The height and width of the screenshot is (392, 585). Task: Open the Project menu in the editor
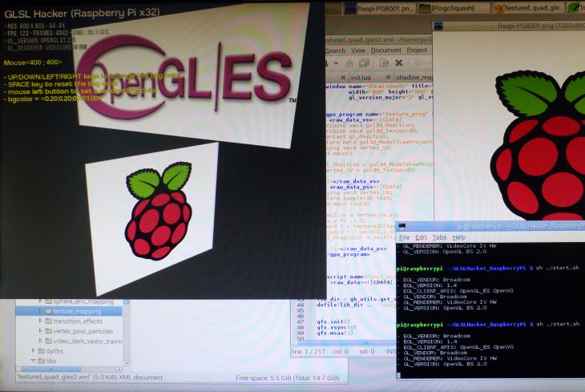tap(417, 50)
